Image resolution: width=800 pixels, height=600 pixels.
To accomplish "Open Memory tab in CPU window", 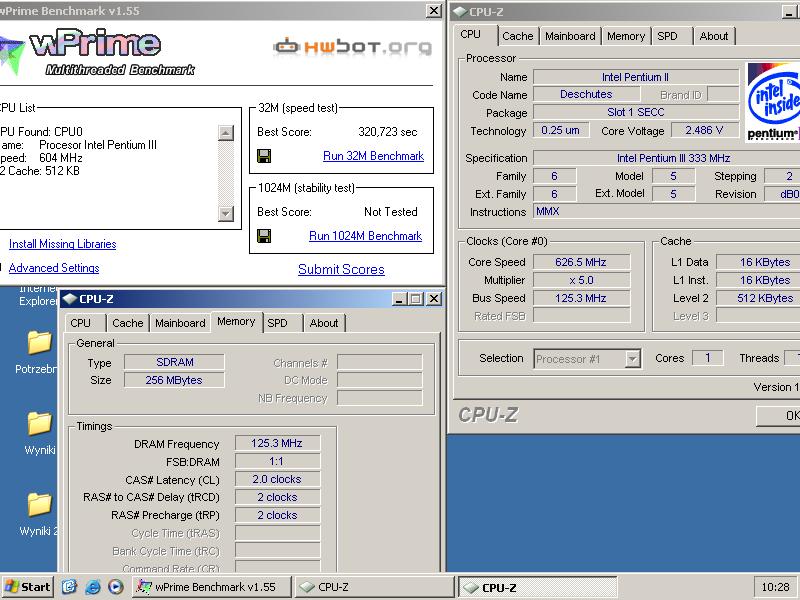I will [x=626, y=36].
